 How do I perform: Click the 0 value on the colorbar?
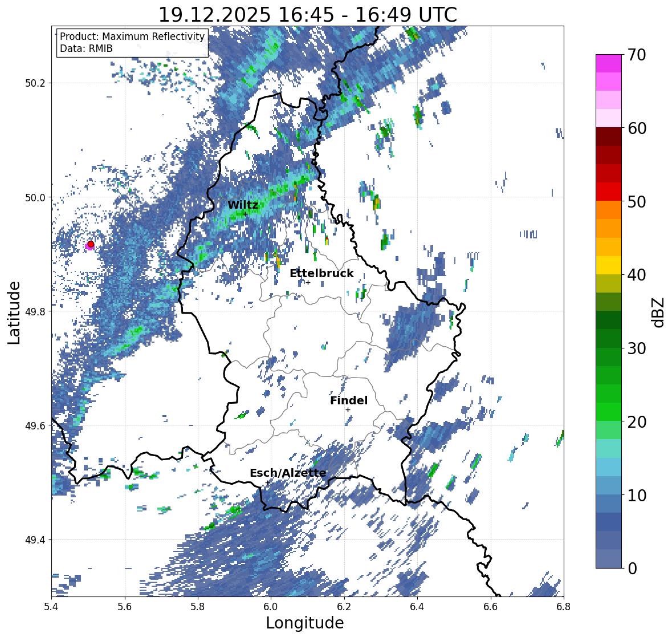click(632, 569)
